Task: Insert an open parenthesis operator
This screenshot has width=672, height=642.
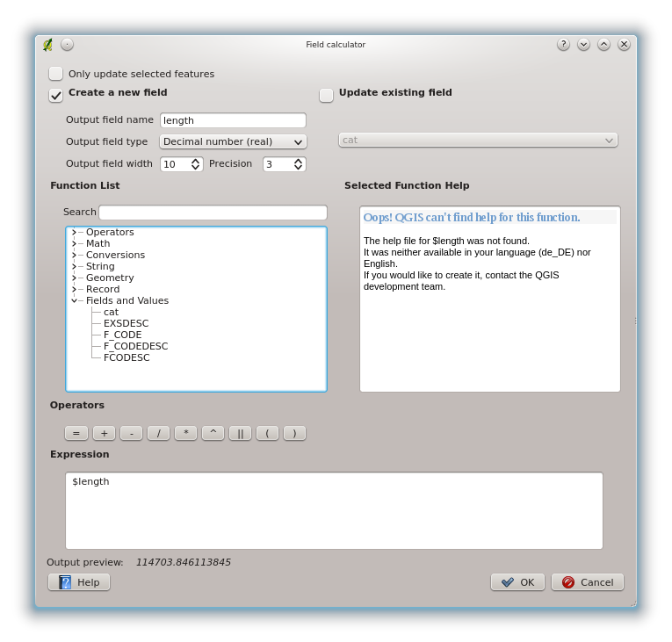Action: pyautogui.click(x=267, y=433)
